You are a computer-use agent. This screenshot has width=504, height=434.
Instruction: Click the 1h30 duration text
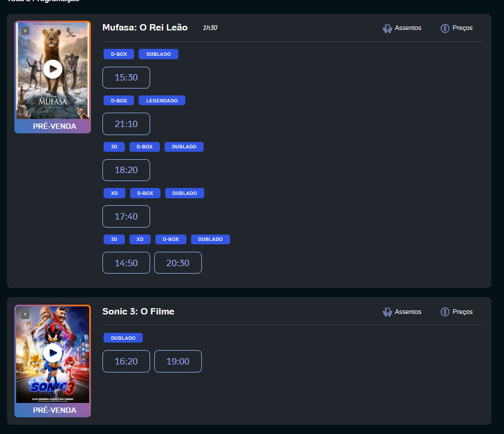click(x=210, y=28)
